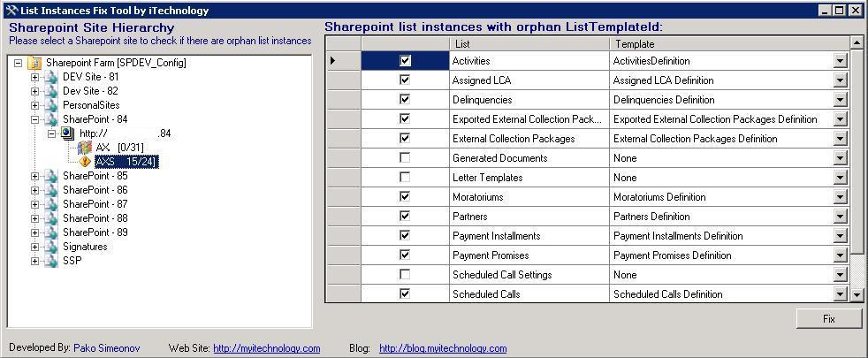Viewport: 868px width, 358px height.
Task: Expand the Signatures node
Action: [x=34, y=247]
